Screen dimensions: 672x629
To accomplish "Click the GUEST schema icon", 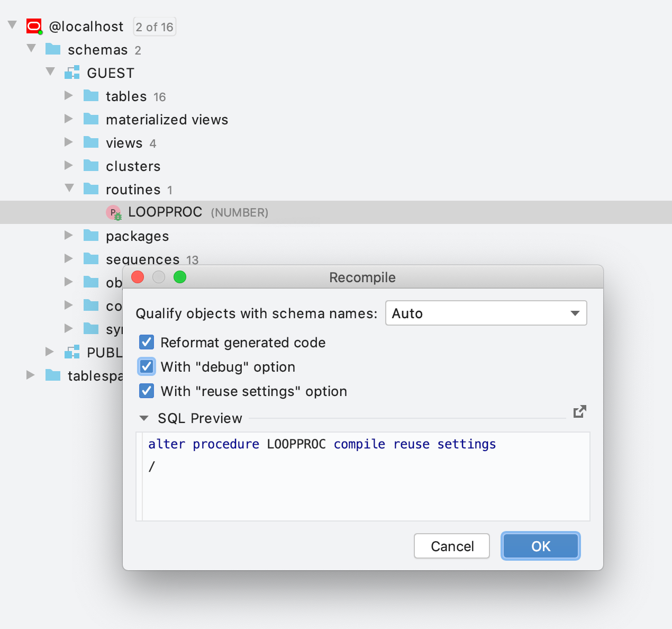I will 72,73.
